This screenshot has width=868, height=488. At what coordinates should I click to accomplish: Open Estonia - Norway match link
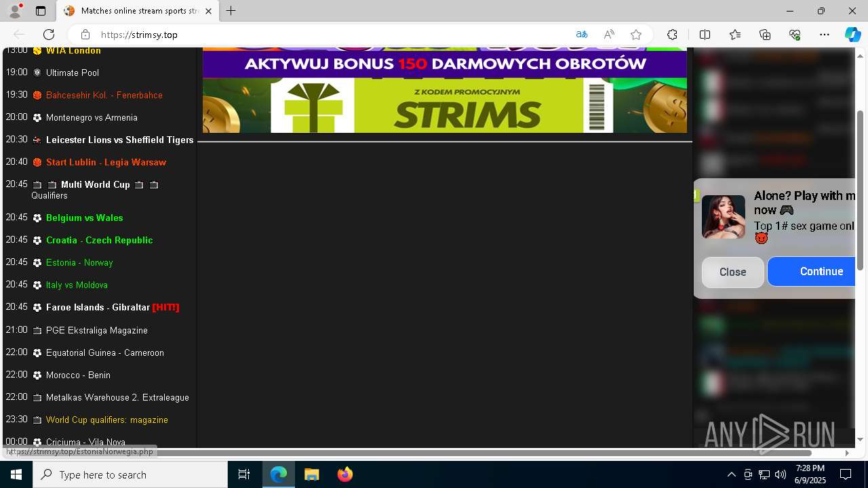coord(79,262)
